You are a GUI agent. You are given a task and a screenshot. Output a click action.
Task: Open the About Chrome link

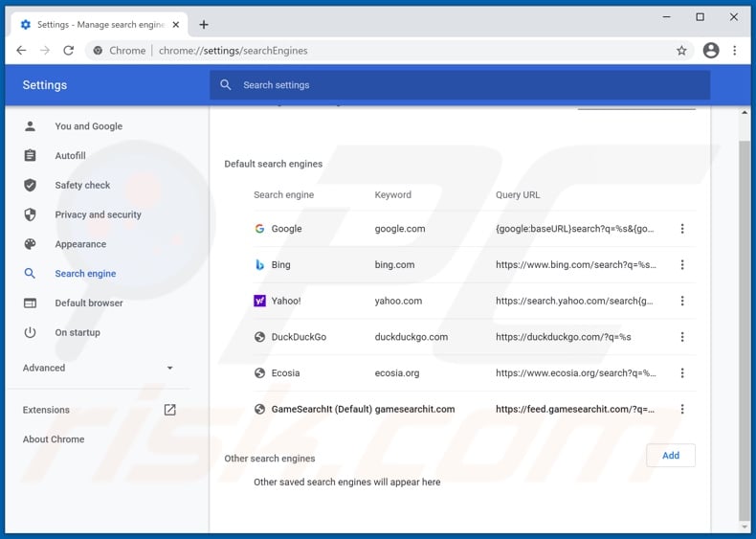click(x=54, y=439)
